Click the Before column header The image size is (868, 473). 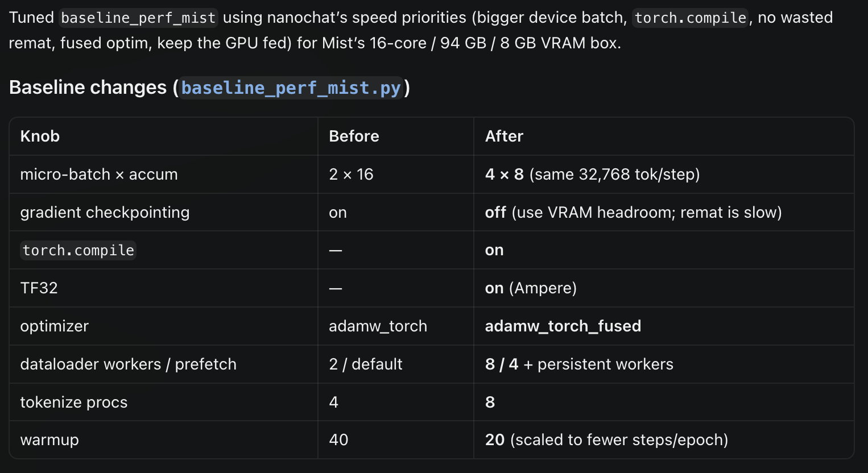(x=354, y=136)
